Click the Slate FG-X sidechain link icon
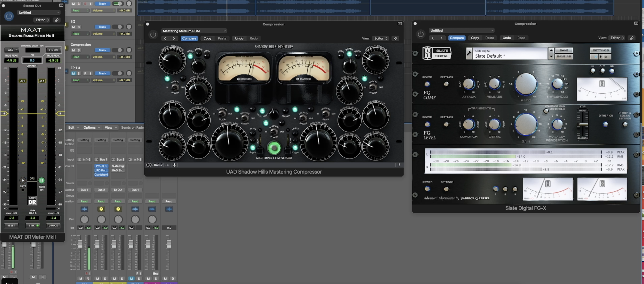This screenshot has width=644, height=284. click(x=632, y=38)
